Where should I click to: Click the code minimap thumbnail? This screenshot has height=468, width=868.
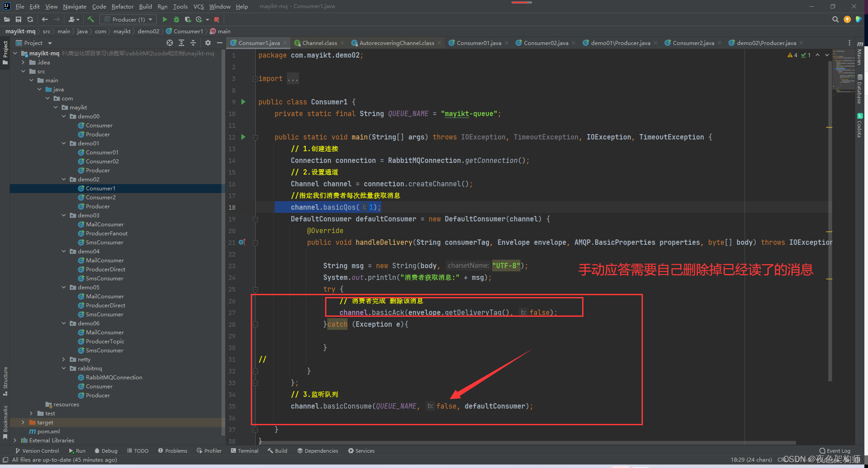tap(844, 71)
